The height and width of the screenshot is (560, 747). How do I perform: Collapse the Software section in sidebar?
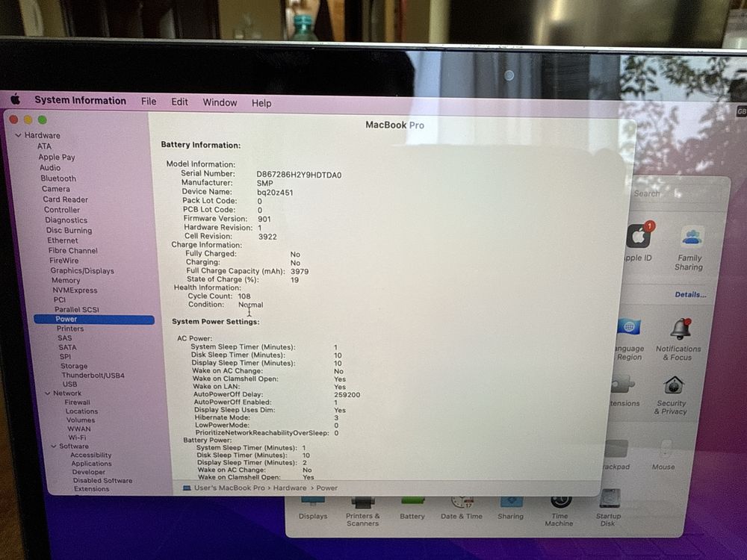[x=54, y=447]
